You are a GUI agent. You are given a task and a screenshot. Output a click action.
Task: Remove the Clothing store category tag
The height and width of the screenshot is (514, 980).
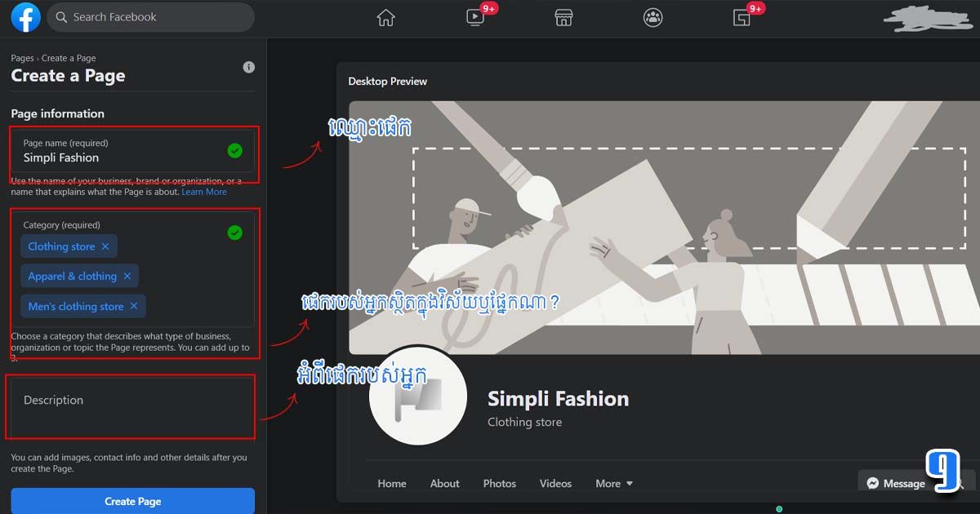[x=105, y=246]
